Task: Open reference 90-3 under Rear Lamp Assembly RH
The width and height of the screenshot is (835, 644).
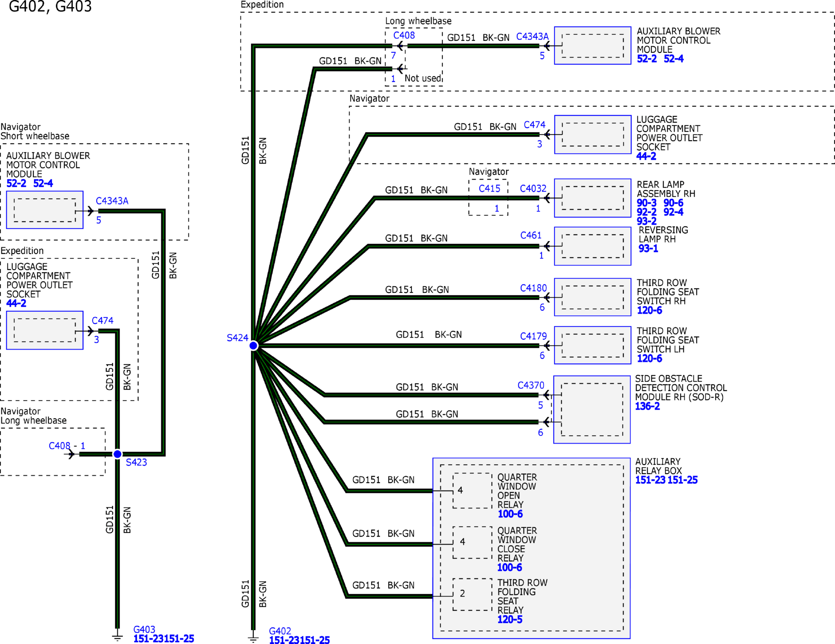Action: coord(647,203)
